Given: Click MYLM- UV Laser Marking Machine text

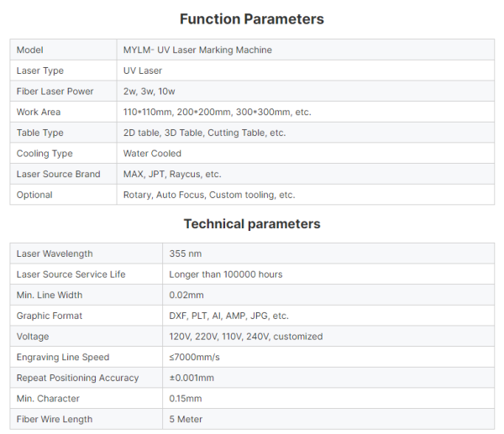Looking at the screenshot, I should pyautogui.click(x=197, y=50).
